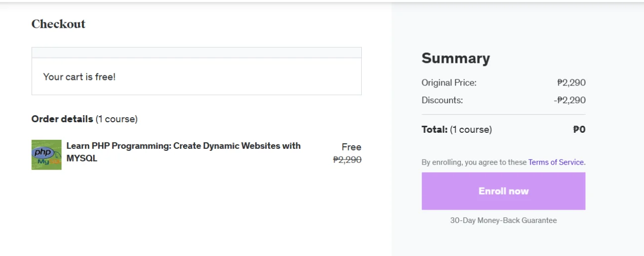
Task: Click the Total (1 course) label
Action: tap(457, 130)
